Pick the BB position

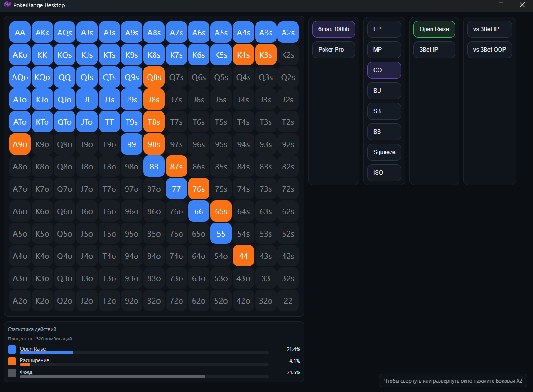pyautogui.click(x=384, y=132)
